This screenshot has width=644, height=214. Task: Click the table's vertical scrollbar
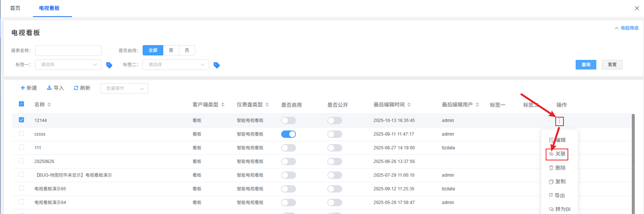point(633,163)
